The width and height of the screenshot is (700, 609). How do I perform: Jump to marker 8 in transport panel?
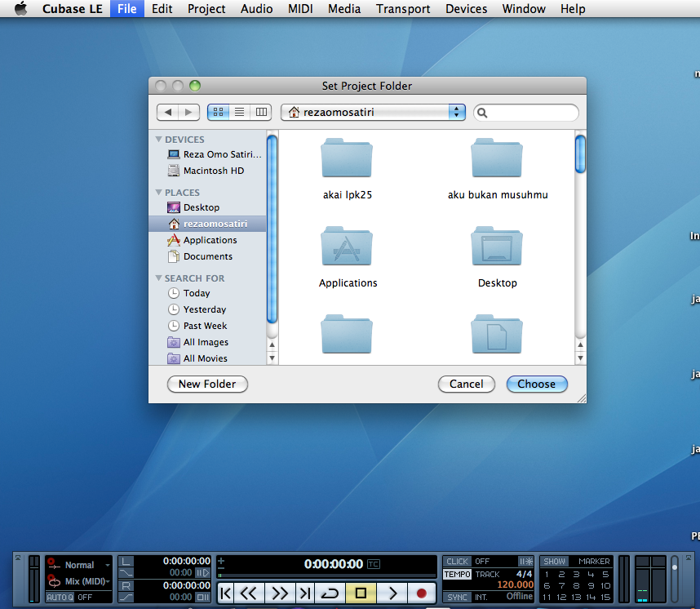(576, 585)
